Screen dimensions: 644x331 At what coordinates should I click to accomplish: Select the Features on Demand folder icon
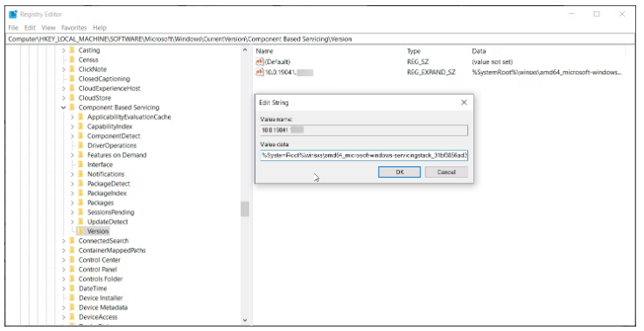point(80,155)
